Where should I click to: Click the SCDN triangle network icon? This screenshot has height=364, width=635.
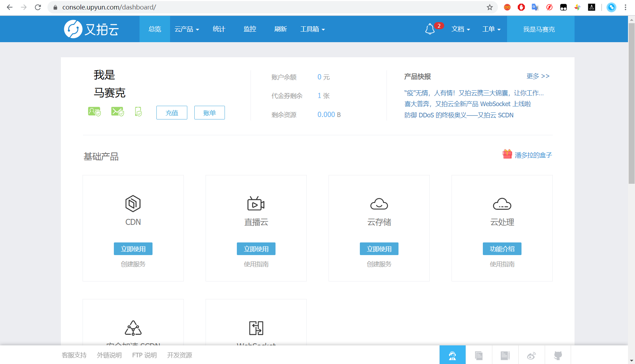(x=133, y=328)
